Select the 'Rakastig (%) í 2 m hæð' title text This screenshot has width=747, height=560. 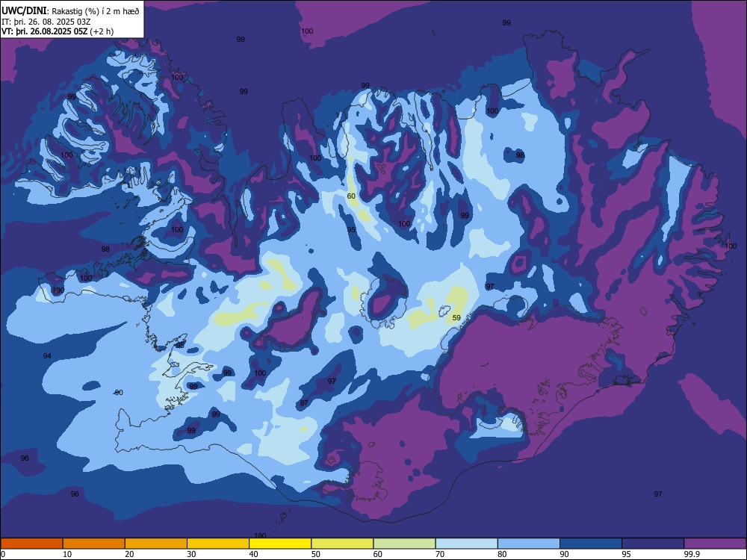tap(96, 11)
